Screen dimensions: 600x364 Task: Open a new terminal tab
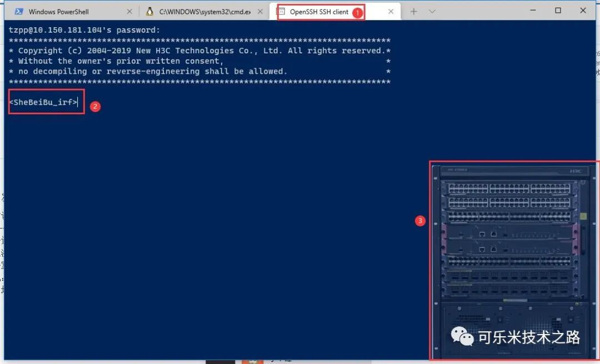(x=414, y=12)
